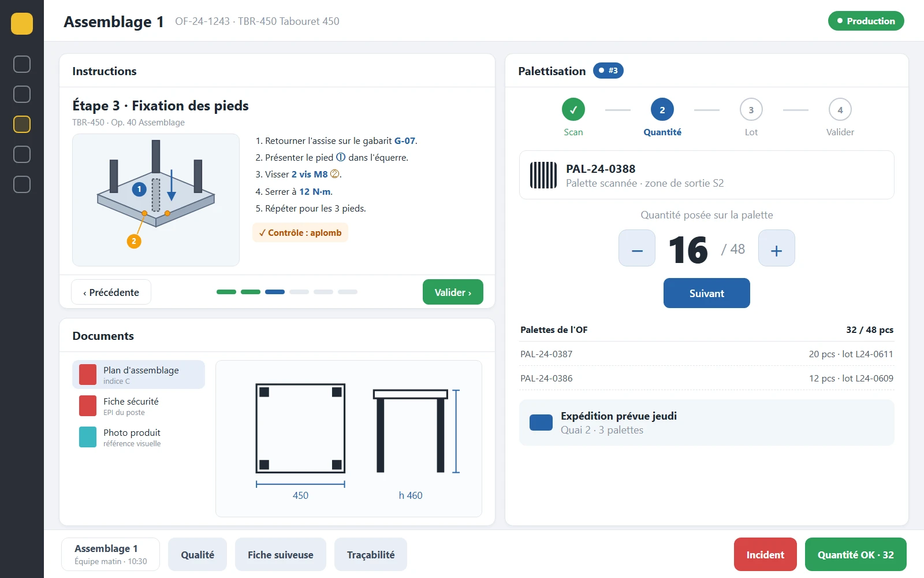Click the third blue progress segment

pyautogui.click(x=275, y=292)
